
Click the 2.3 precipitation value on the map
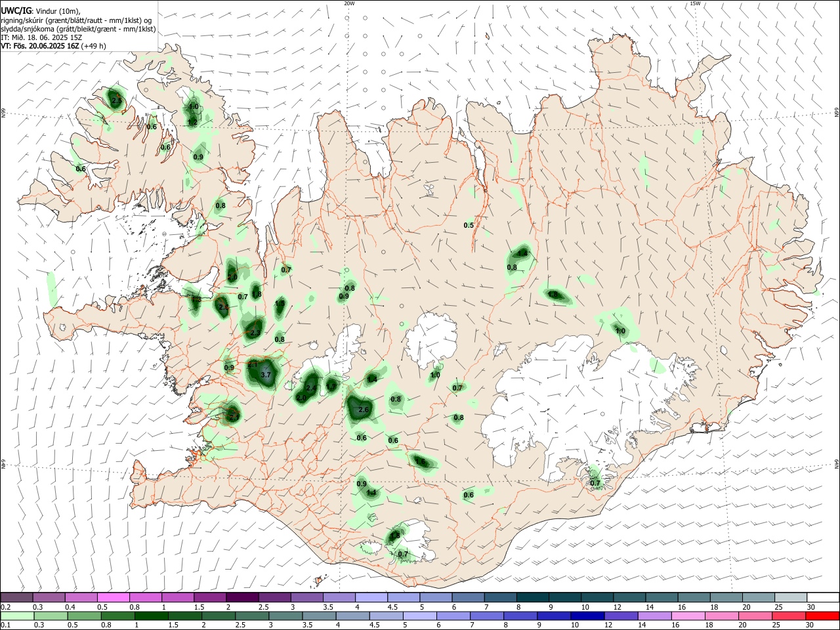tap(255, 333)
